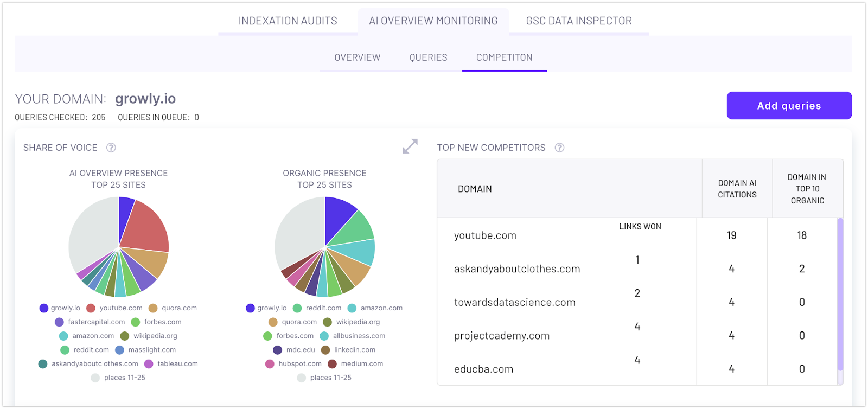Select askandyaboutclothes.com in competitors table
Viewport: 868px width, 409px height.
[x=517, y=269]
